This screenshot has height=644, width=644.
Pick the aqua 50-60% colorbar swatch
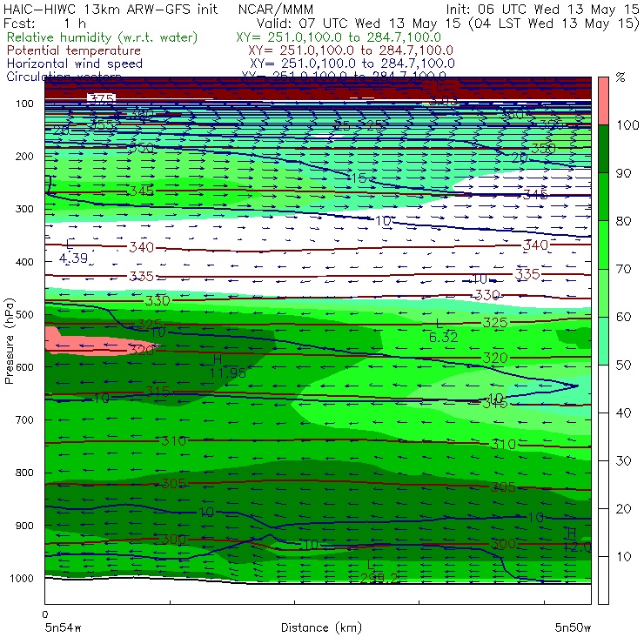point(603,341)
